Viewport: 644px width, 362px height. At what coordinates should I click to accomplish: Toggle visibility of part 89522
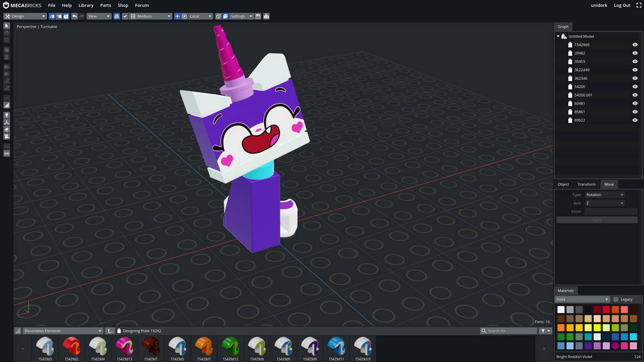click(635, 120)
